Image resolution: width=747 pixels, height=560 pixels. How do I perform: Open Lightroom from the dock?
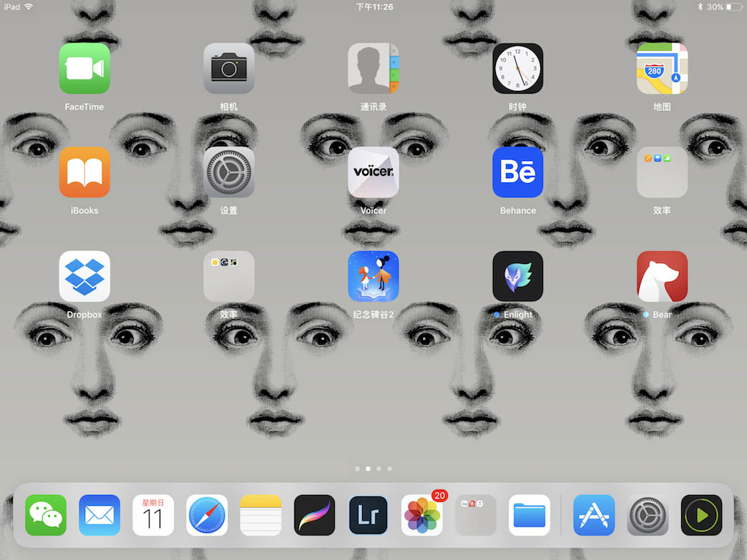368,515
